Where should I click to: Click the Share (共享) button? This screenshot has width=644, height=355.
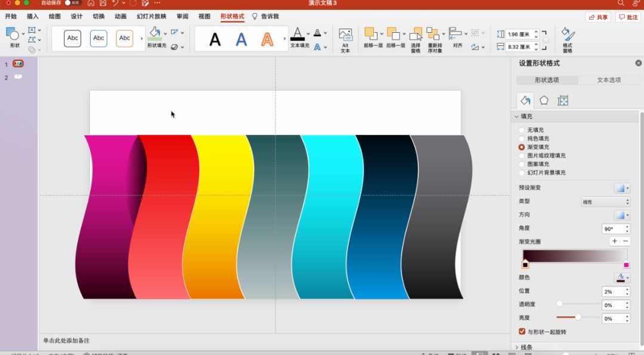coord(598,17)
